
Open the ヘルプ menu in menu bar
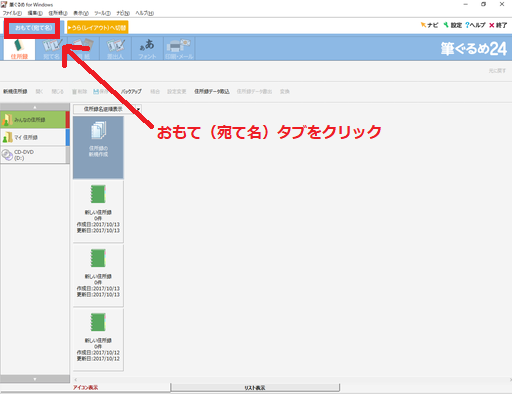(144, 13)
